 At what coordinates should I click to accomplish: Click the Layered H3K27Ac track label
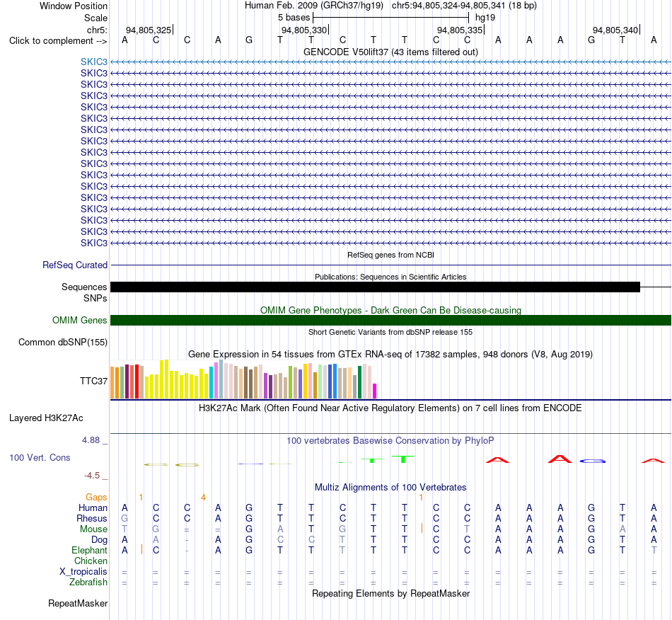coord(46,418)
